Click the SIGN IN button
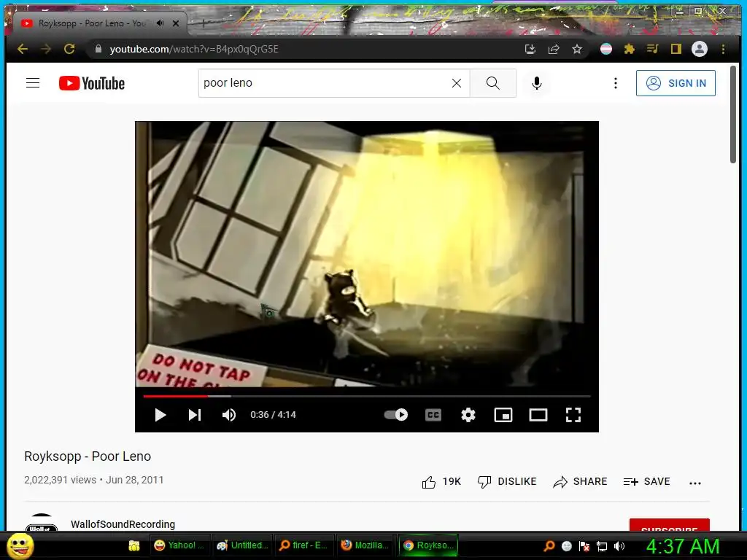This screenshot has height=560, width=747. (x=676, y=83)
